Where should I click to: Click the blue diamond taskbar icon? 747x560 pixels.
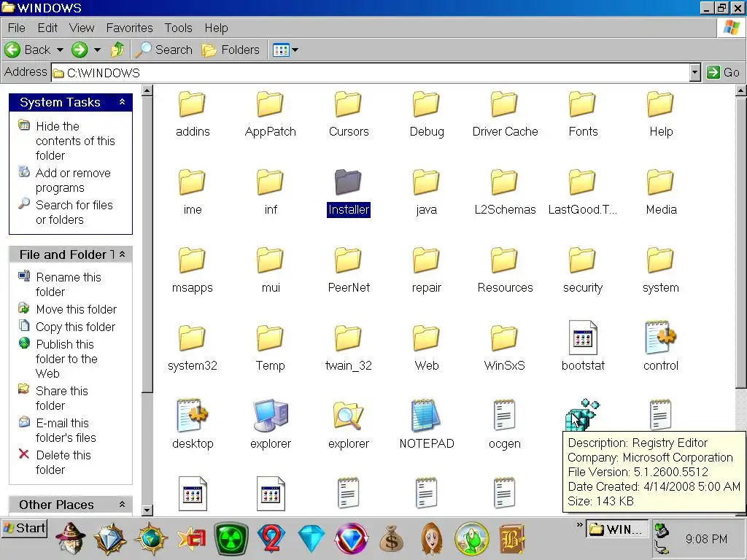coord(311,539)
